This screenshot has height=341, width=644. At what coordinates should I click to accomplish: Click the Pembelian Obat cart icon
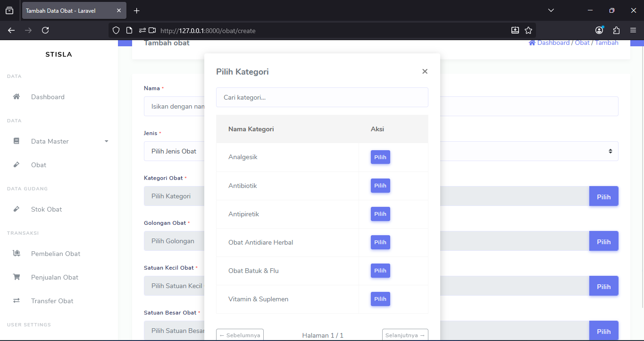[17, 254]
